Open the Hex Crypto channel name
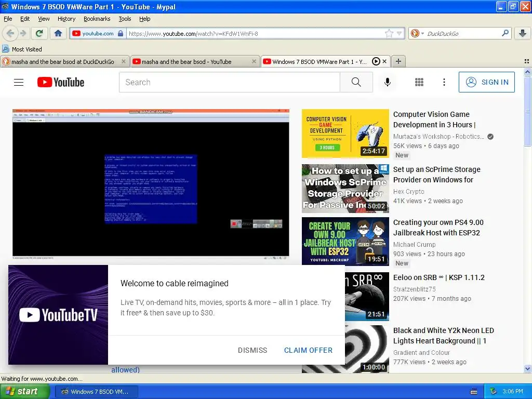The height and width of the screenshot is (399, 532). coord(408,191)
